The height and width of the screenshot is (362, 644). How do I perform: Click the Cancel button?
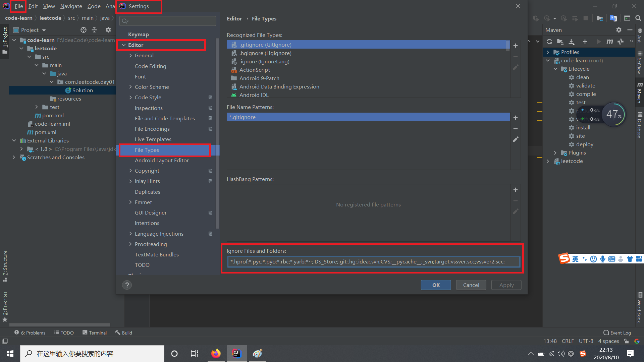tap(471, 285)
